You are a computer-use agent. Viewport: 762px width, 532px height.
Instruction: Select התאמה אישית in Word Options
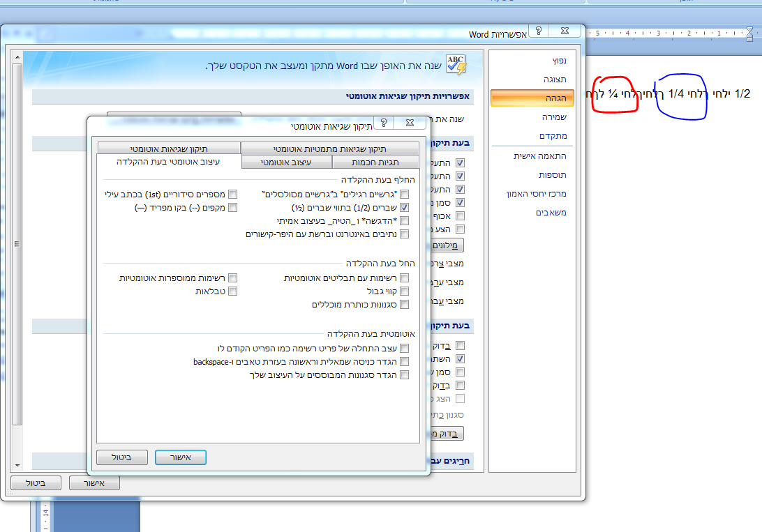point(532,155)
